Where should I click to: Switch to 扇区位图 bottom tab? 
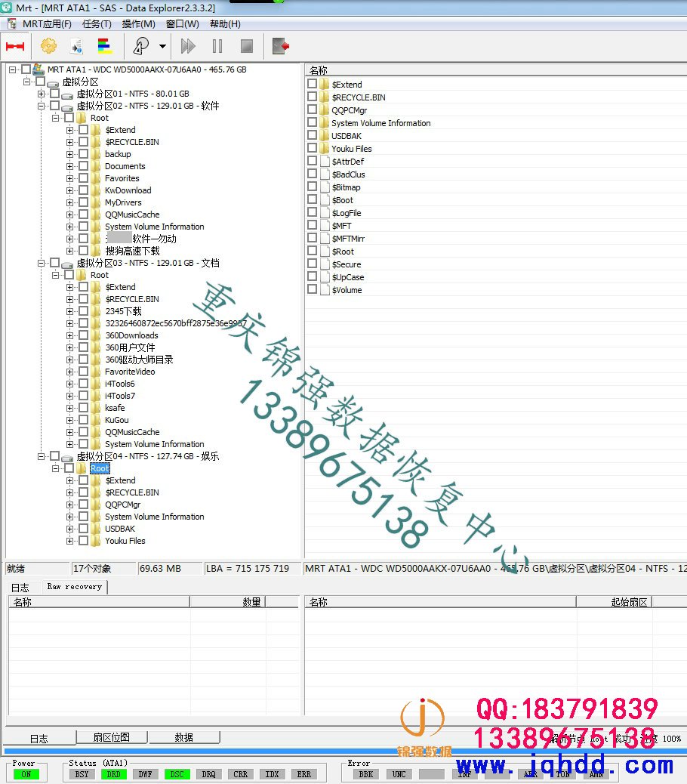tap(112, 737)
